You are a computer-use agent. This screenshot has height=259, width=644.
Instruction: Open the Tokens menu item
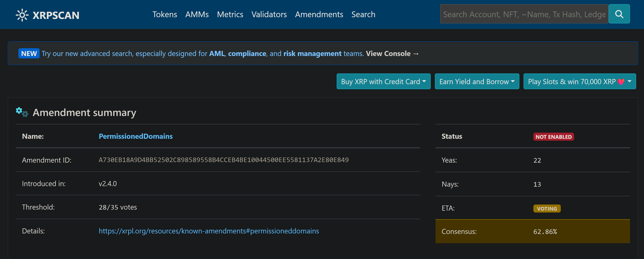click(165, 14)
